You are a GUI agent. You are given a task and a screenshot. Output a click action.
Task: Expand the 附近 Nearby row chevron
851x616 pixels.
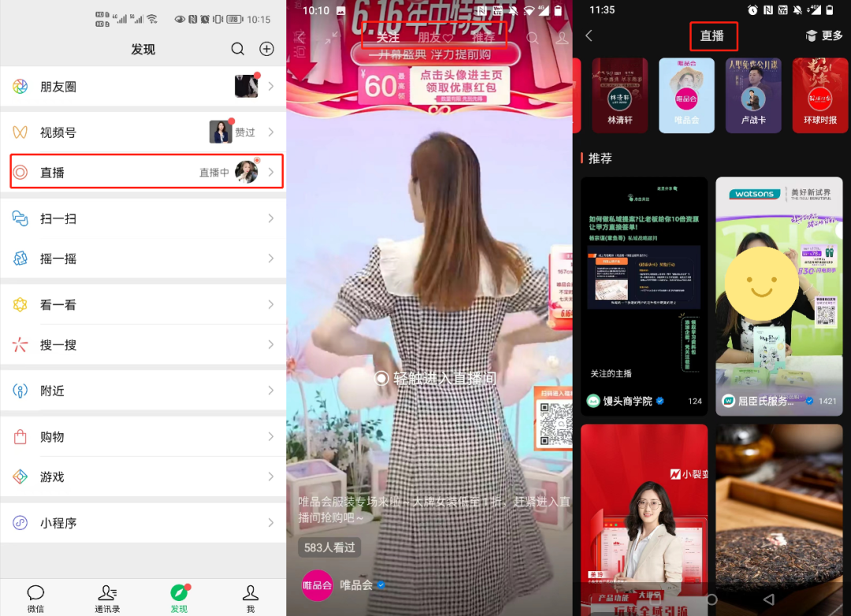click(271, 390)
